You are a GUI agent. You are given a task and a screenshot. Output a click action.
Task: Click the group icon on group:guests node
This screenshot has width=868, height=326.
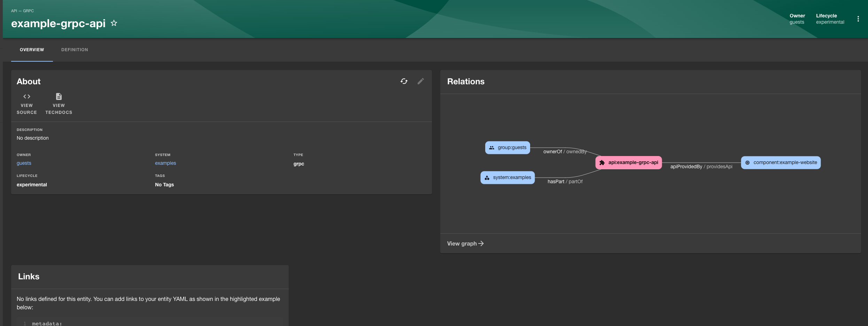click(491, 147)
